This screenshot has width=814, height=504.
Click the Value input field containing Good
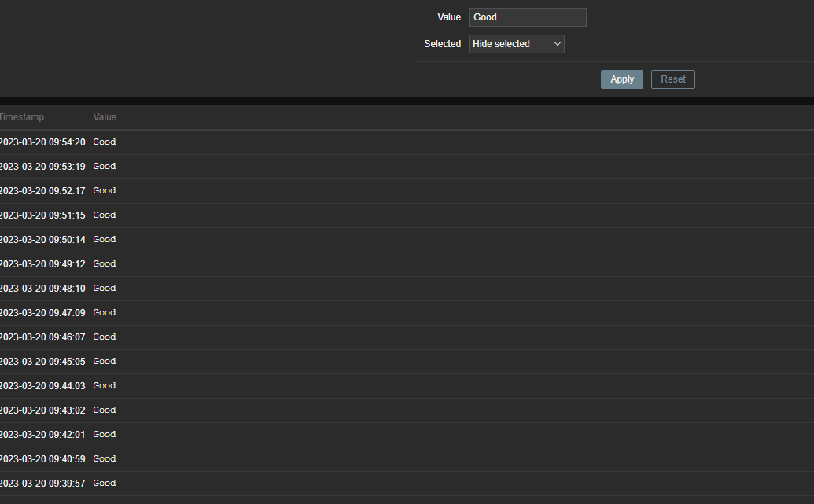tap(528, 17)
